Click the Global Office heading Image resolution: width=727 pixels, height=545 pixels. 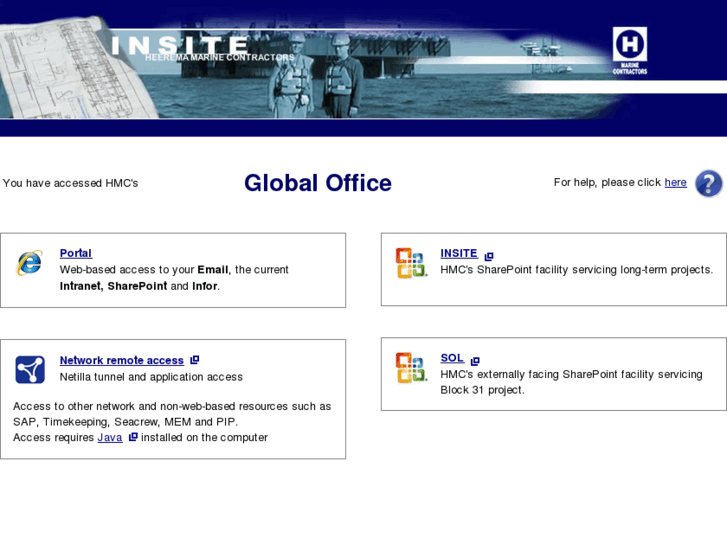coord(318,183)
